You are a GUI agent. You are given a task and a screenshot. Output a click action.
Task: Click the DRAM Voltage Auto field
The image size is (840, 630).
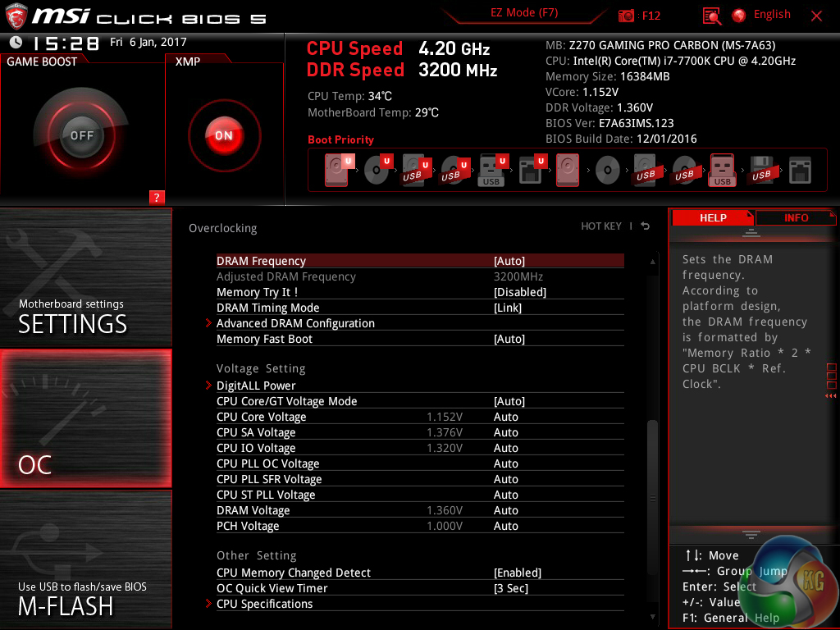[x=505, y=510]
